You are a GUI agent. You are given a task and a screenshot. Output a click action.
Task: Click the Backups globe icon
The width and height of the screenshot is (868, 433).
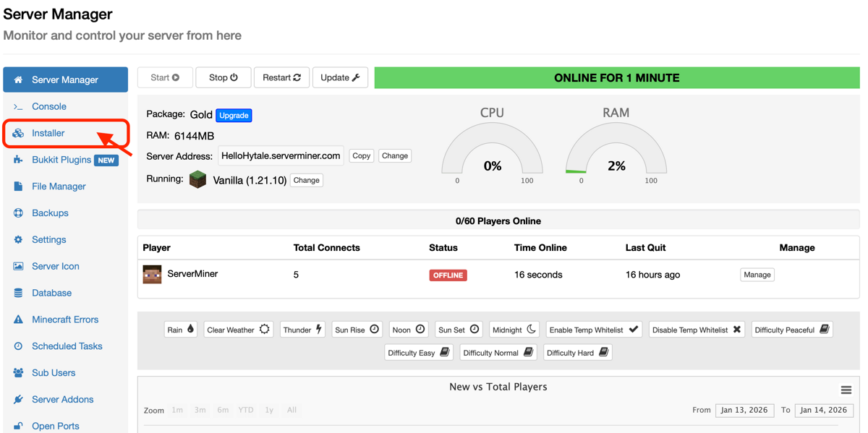pos(20,213)
